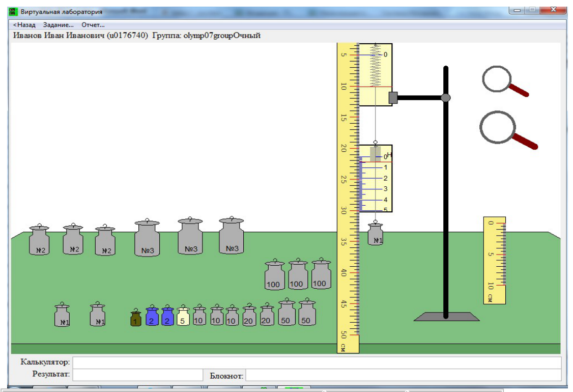Open the Задание... menu
573x392 pixels.
[58, 25]
